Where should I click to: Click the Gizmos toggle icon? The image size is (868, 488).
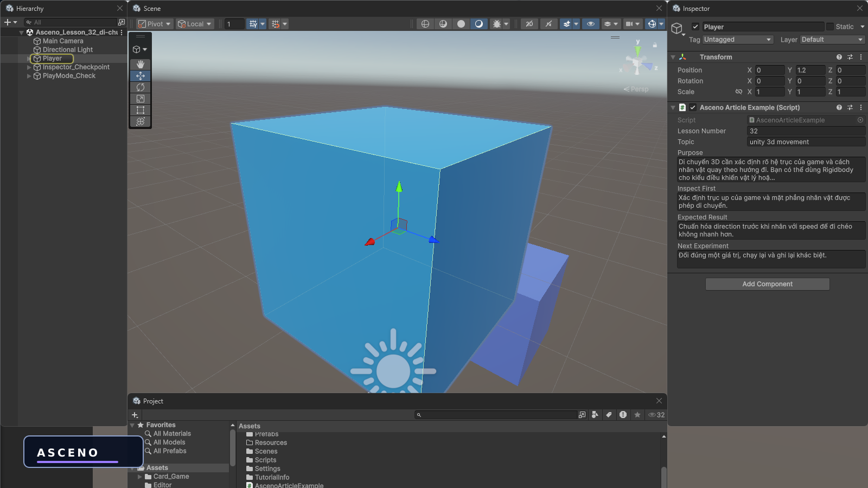click(652, 24)
